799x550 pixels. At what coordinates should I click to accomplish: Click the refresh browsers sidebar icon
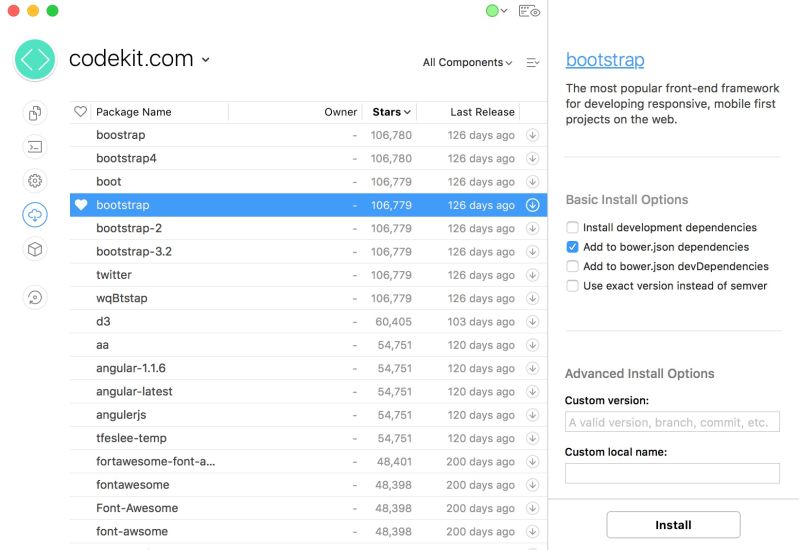pos(35,297)
